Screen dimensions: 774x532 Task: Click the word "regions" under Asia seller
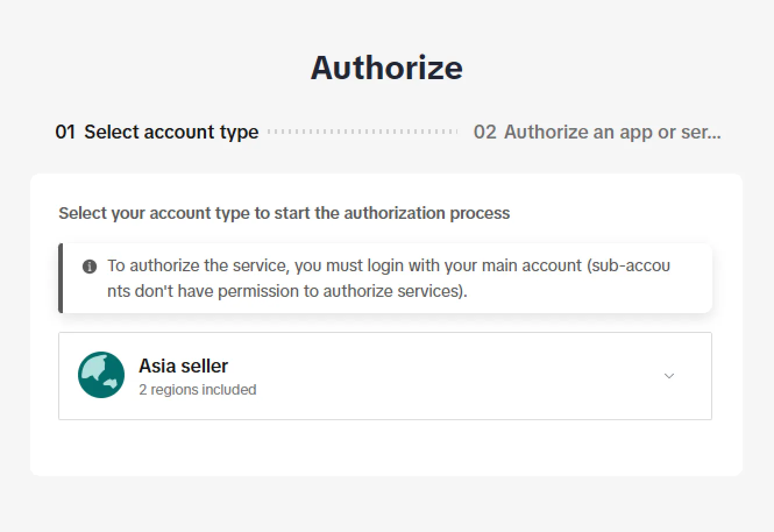(174, 389)
